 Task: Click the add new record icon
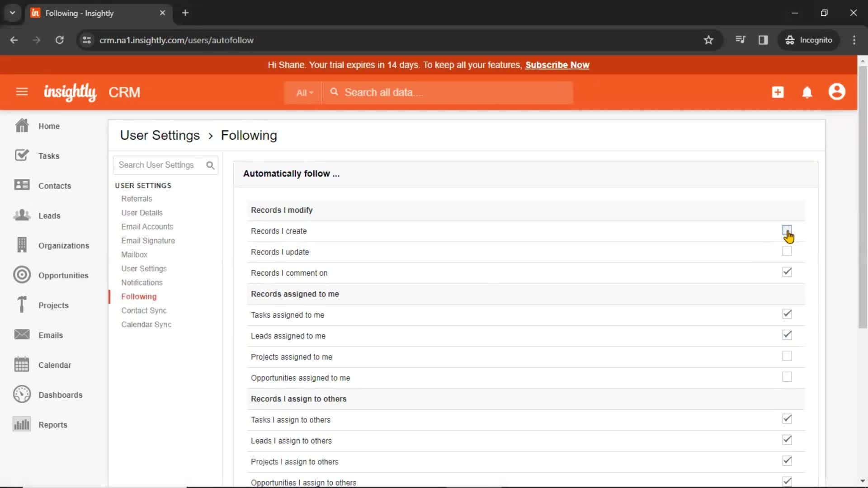click(x=778, y=92)
